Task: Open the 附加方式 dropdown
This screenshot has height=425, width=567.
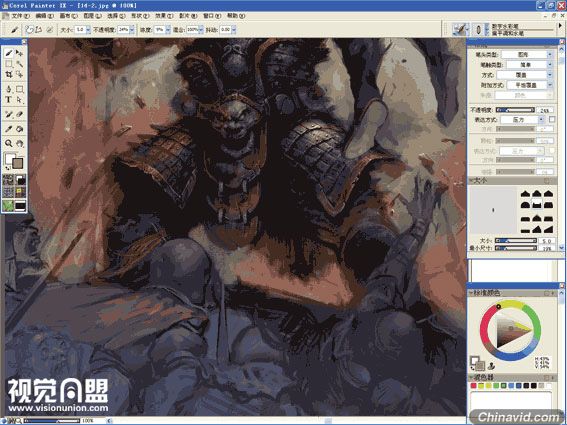Action: [529, 85]
